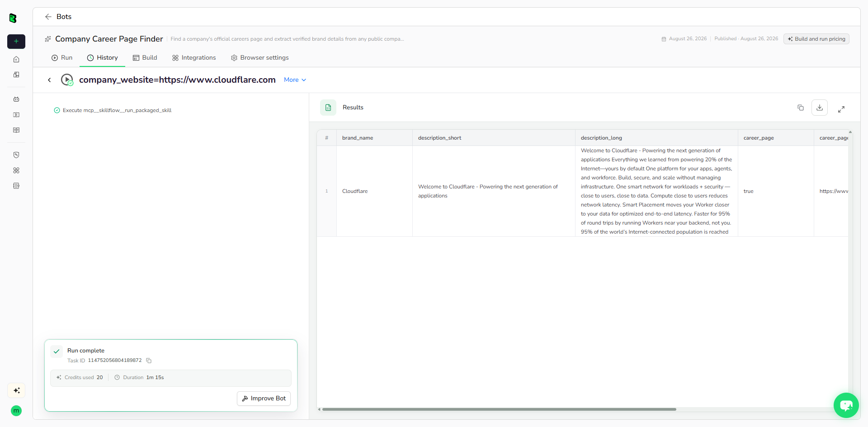Screen dimensions: 868x427
Task: Click the vertical scrollbar up arrow in results
Action: coord(850,132)
